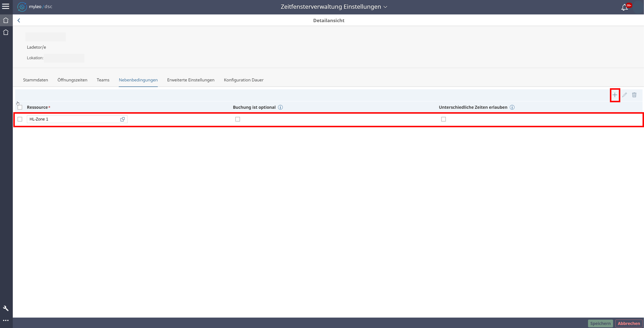Toggle the select-all checkbox beside Ressource
Screen dimensions: 644x328
[x=20, y=107]
